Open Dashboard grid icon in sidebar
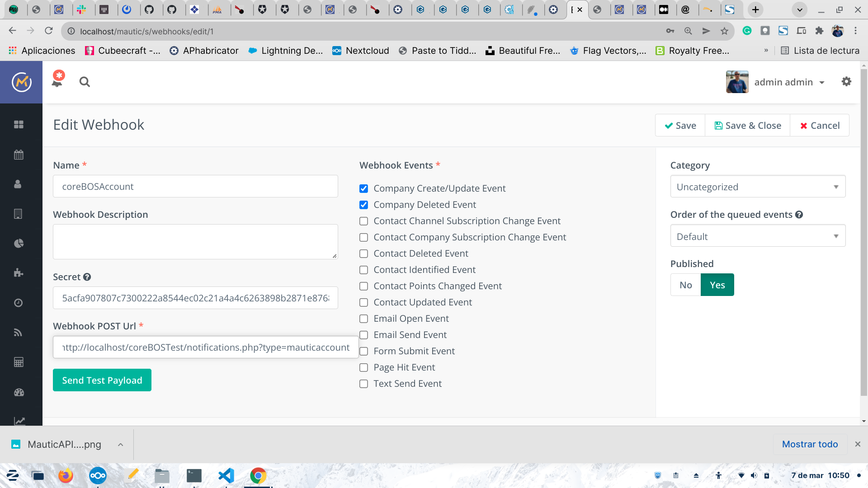Viewport: 868px width, 488px height. point(19,124)
